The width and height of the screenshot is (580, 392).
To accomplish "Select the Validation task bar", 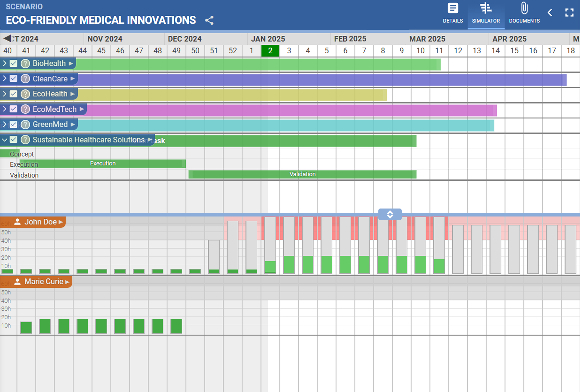I will (302, 174).
